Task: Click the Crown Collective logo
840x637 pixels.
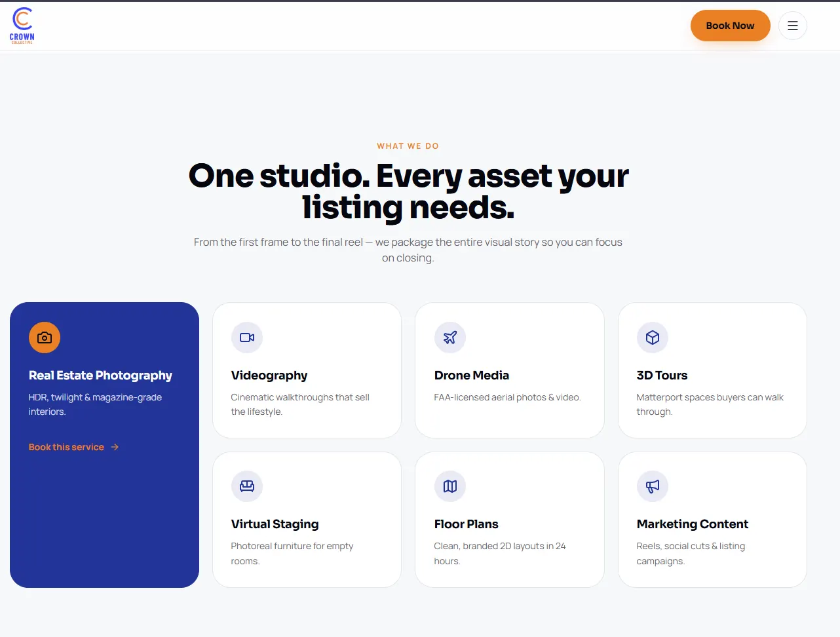Action: pyautogui.click(x=22, y=26)
